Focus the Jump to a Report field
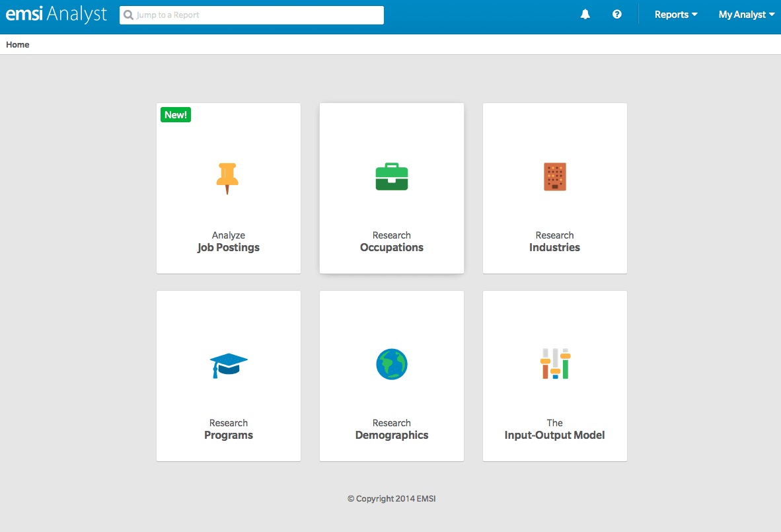The width and height of the screenshot is (781, 532). point(258,15)
